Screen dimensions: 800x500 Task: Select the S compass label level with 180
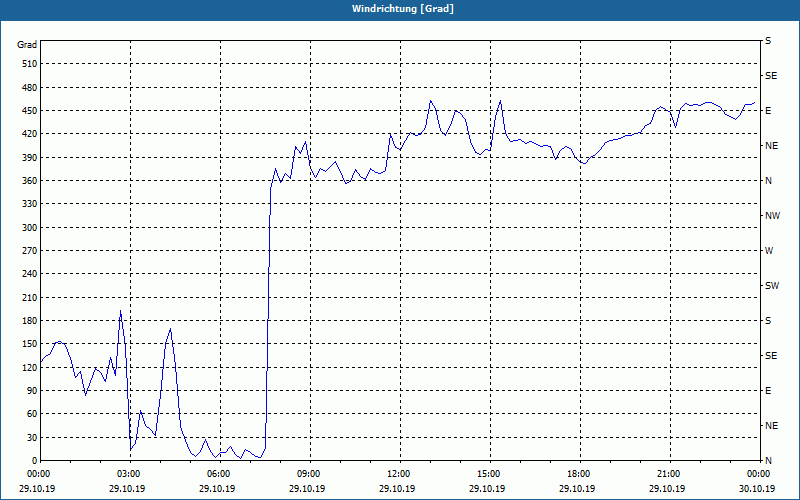point(768,321)
